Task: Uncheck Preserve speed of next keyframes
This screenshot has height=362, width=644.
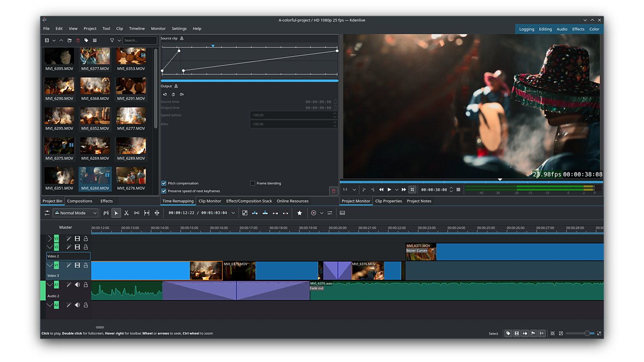Action: pyautogui.click(x=164, y=191)
